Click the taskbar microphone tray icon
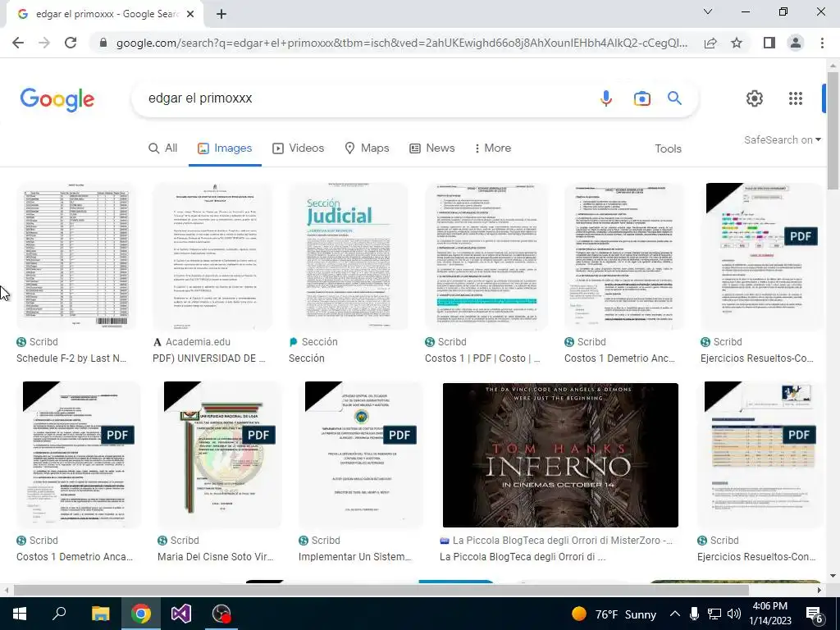Screen dimensions: 840x630 [x=694, y=614]
